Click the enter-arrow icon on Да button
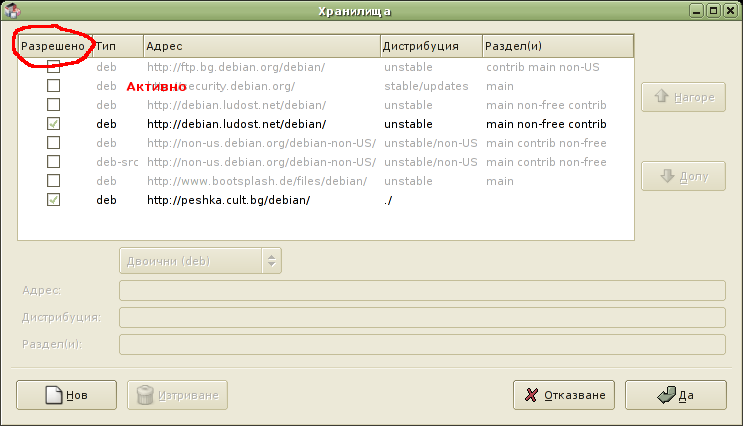Image resolution: width=743 pixels, height=426 pixels. click(x=666, y=396)
